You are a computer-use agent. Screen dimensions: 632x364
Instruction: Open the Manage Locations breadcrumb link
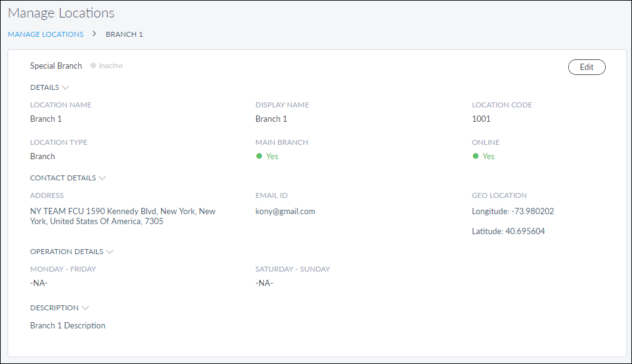(46, 34)
